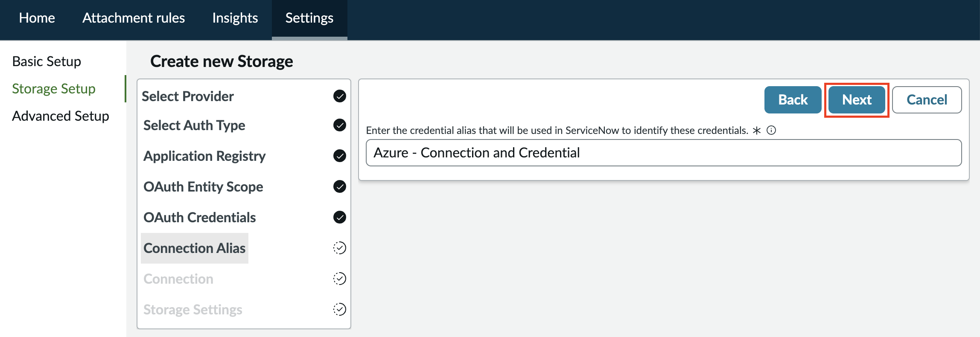The height and width of the screenshot is (337, 980).
Task: Click the greyed-out Storage Settings step
Action: (x=193, y=310)
